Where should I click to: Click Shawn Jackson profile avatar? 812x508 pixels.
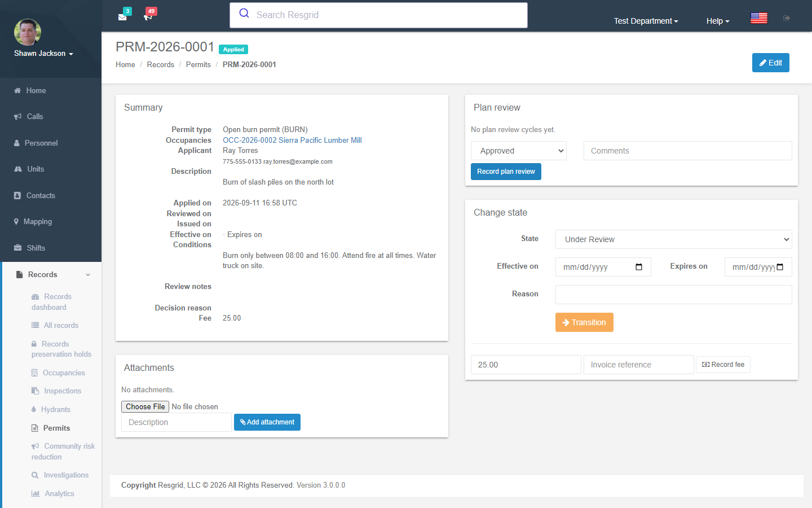tap(28, 32)
